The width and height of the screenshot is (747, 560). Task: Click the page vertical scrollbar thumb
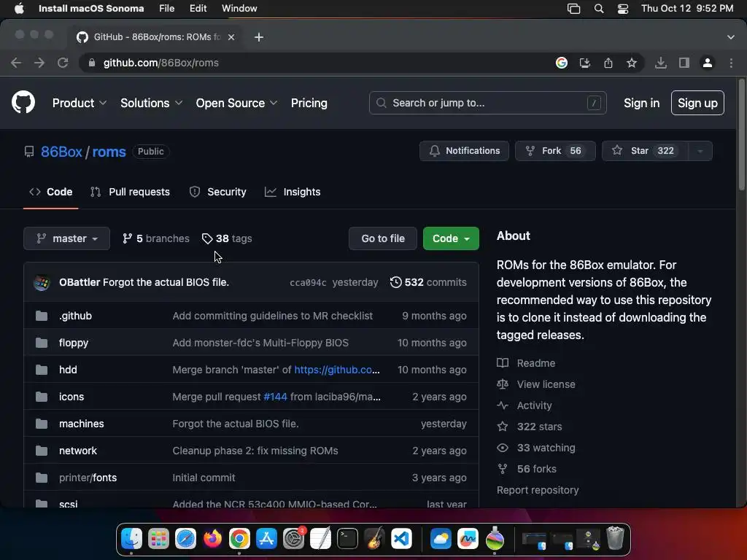pyautogui.click(x=741, y=136)
